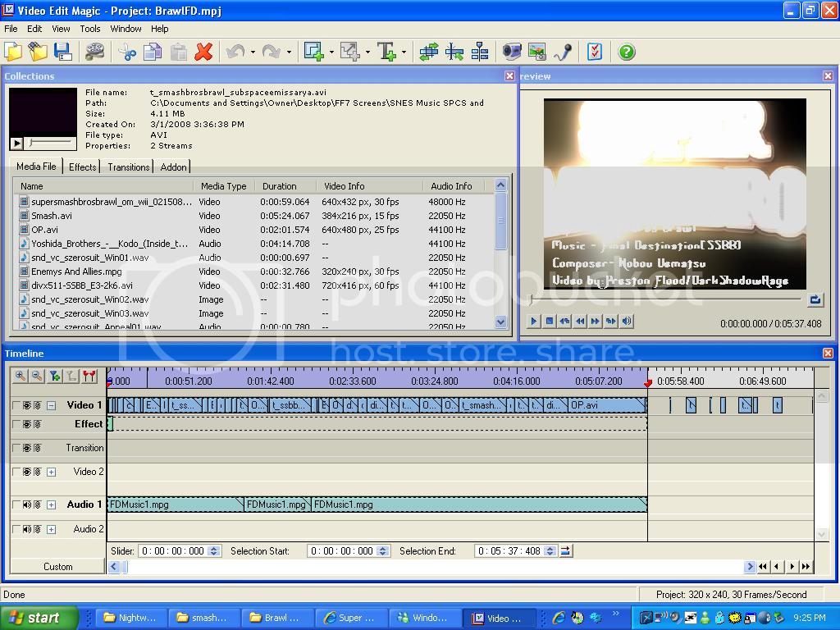Click the Custom button below the track list
Viewport: 840px width, 630px height.
coord(58,567)
